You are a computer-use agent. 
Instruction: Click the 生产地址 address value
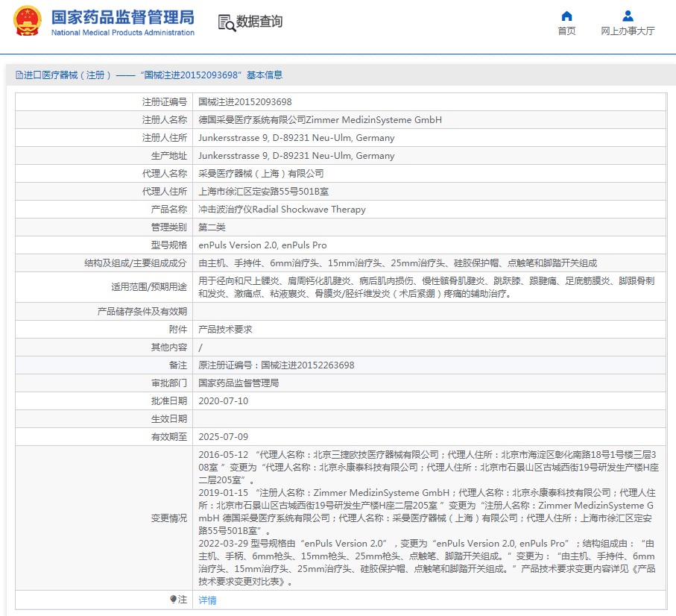(296, 156)
